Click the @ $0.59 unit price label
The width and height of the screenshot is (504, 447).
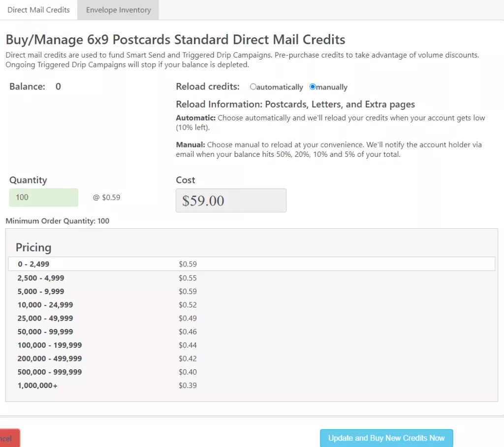[x=106, y=198]
